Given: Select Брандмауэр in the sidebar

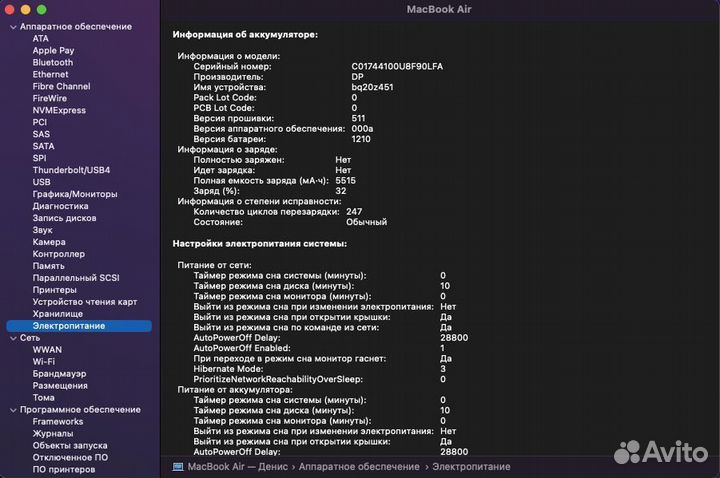Looking at the screenshot, I should coord(59,374).
